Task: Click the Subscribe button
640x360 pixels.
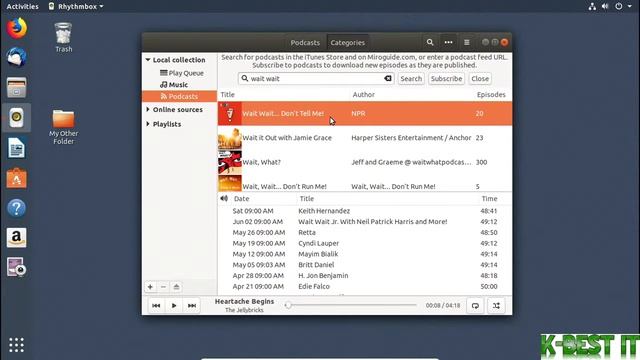Action: pos(447,78)
